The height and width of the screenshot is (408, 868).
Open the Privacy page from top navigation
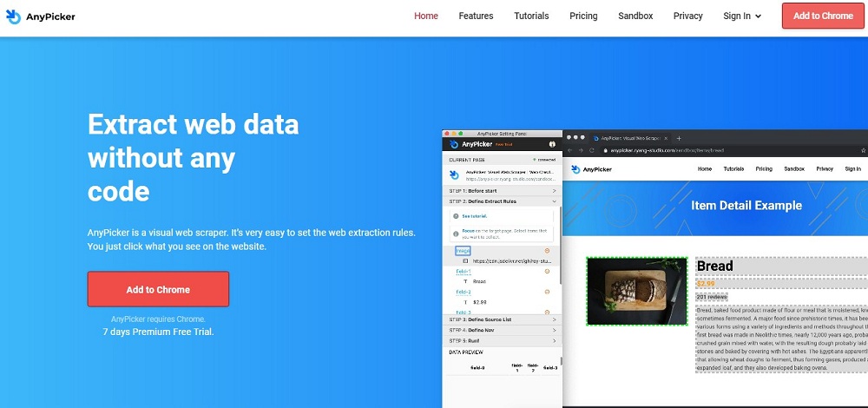688,16
